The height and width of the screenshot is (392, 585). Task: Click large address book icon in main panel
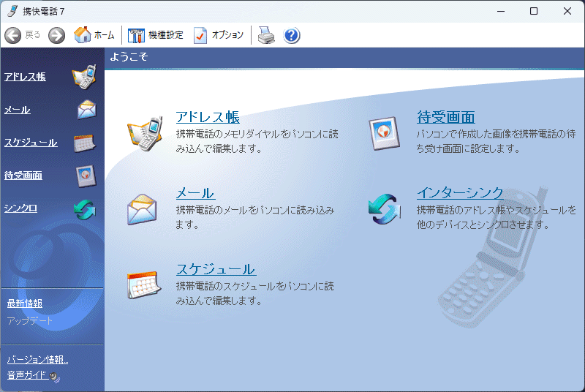coord(146,134)
